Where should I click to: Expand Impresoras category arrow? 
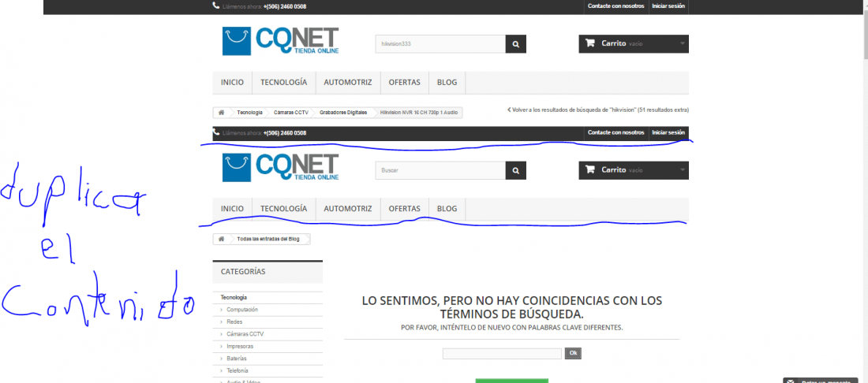(x=222, y=347)
